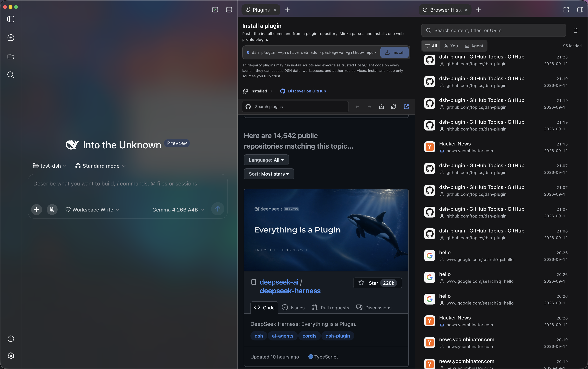588x369 pixels.
Task: Attach a file with the paperclip icon
Action: 52,209
